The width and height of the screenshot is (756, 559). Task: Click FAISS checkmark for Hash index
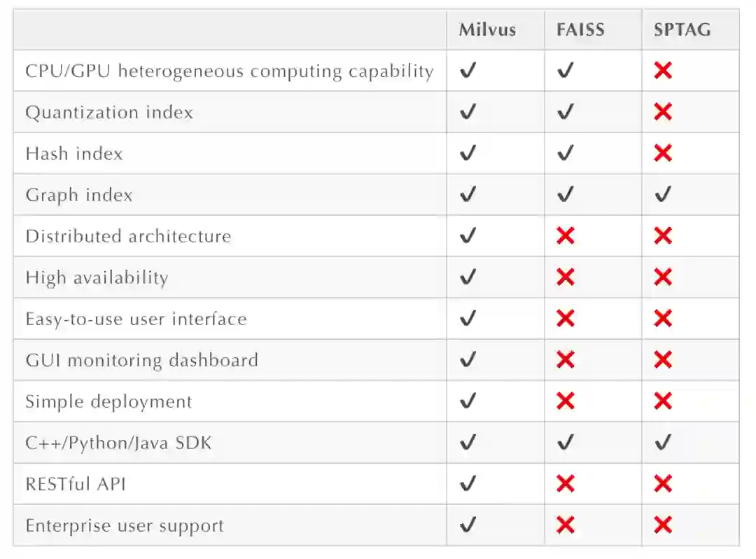tap(566, 153)
